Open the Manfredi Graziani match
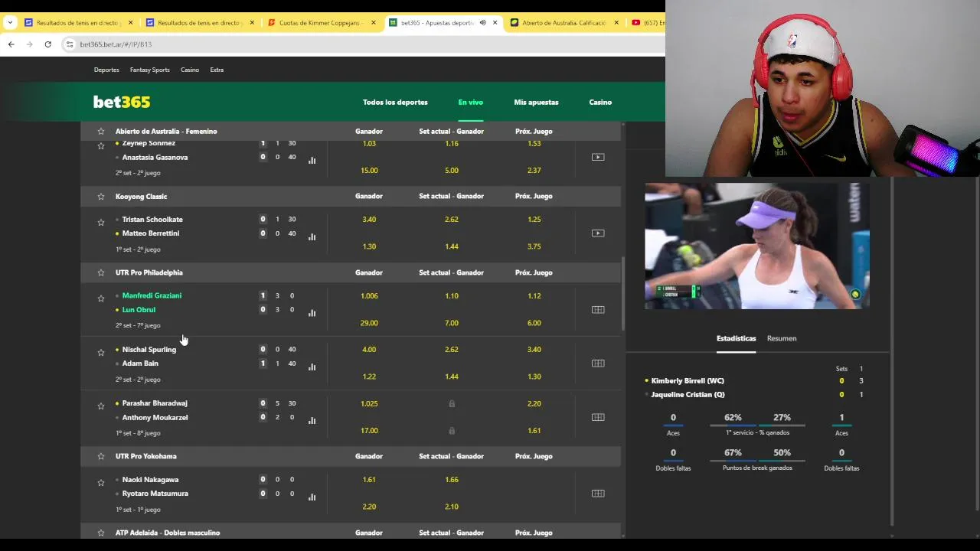Screen dimensions: 980x551 (152, 295)
